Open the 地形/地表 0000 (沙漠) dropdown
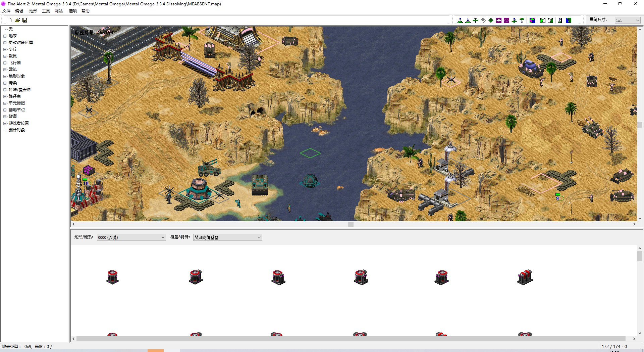Image resolution: width=644 pixels, height=352 pixels. point(131,237)
